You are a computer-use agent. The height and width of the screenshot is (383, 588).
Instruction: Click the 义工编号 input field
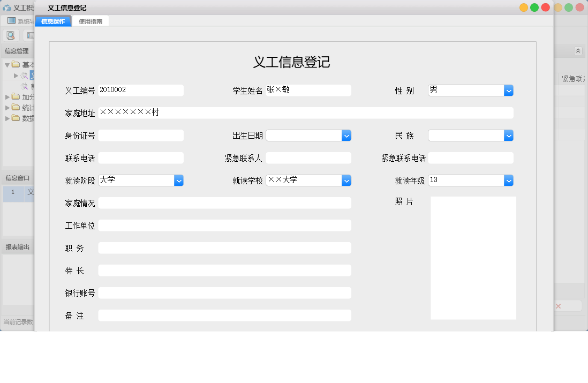[140, 90]
